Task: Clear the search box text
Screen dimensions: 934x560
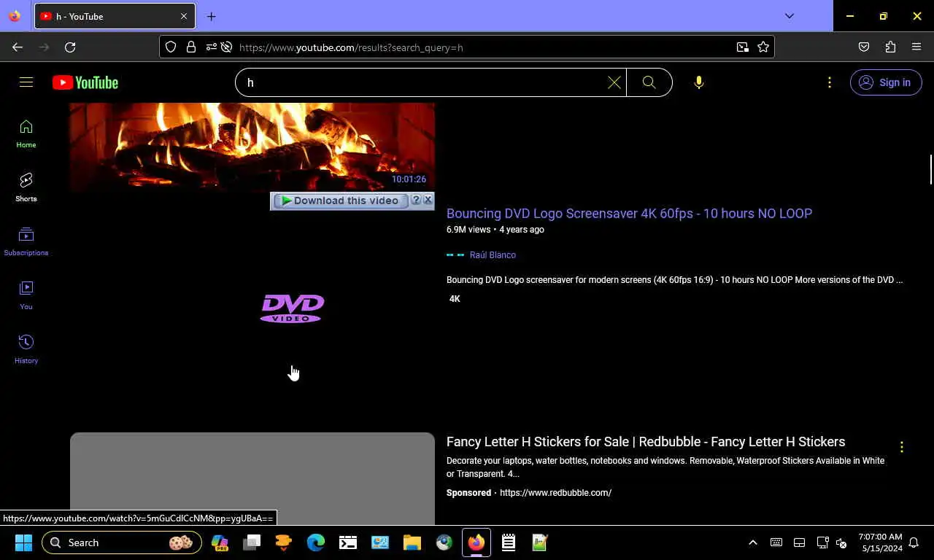Action: (x=614, y=82)
